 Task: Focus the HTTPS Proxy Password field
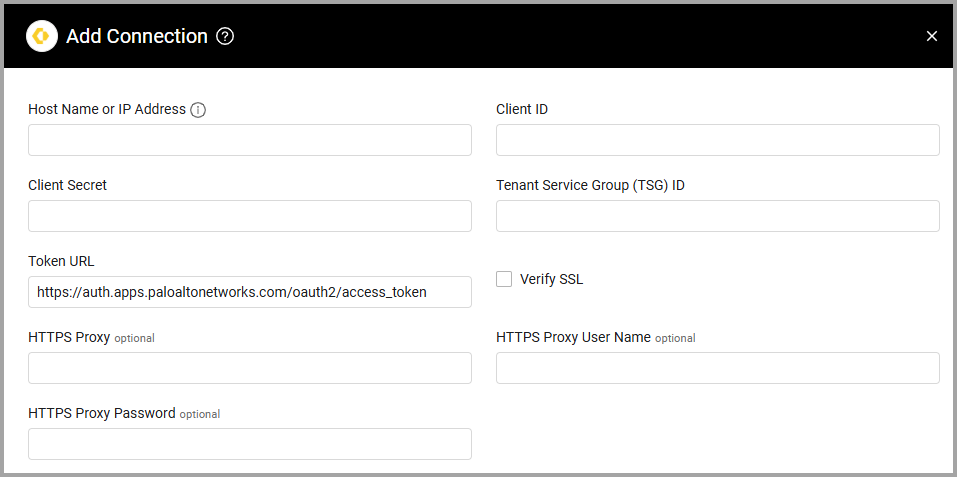pos(250,444)
